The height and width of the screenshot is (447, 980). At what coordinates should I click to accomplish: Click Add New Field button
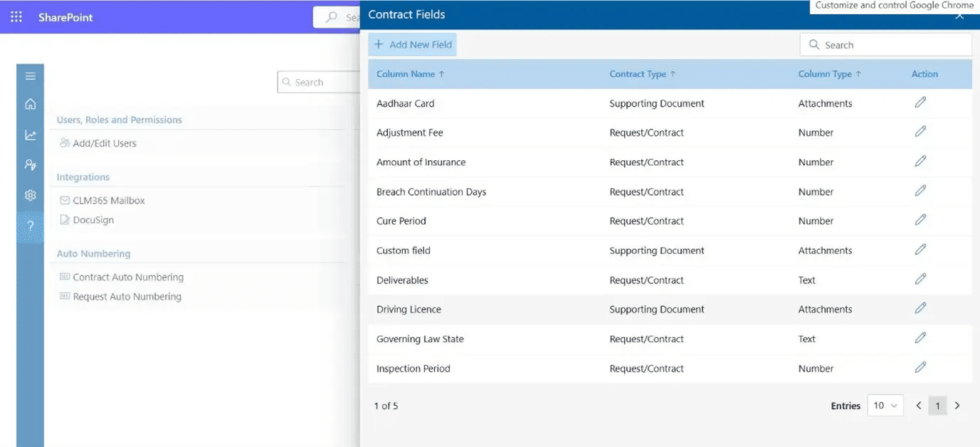pyautogui.click(x=413, y=44)
